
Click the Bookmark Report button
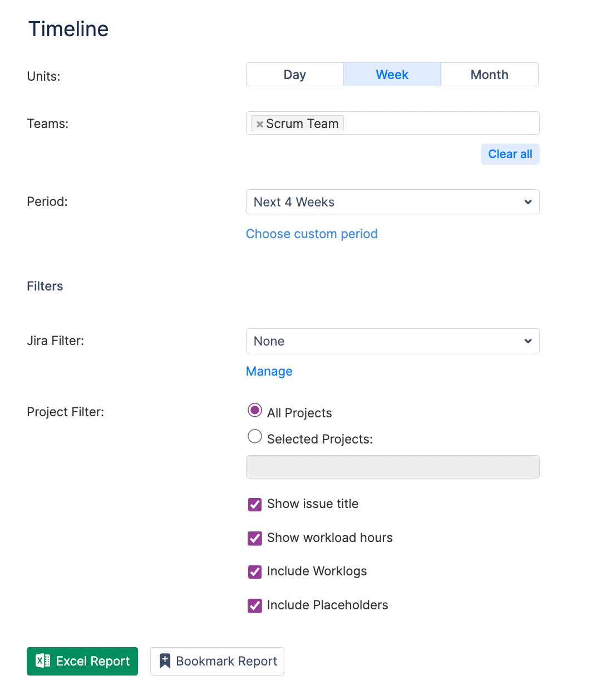217,661
